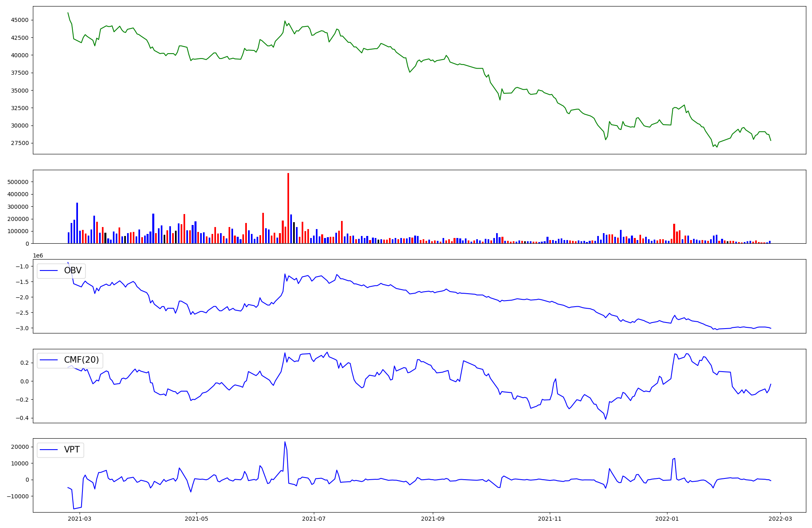The height and width of the screenshot is (528, 812).
Task: Click the 20000 VPT axis label
Action: click(20, 447)
